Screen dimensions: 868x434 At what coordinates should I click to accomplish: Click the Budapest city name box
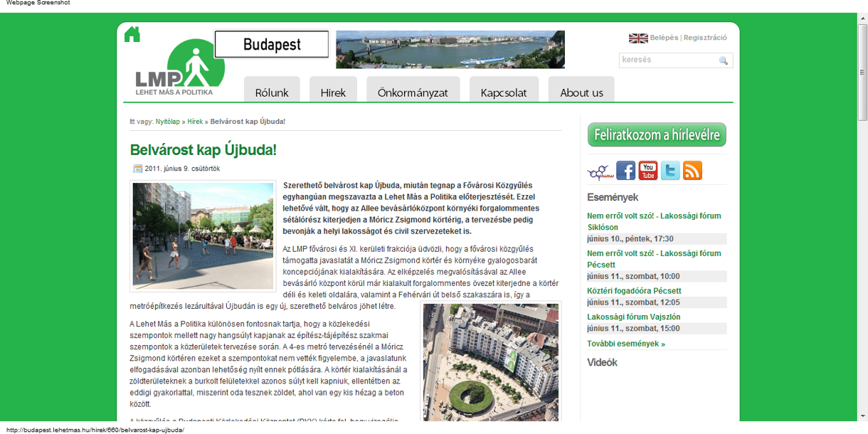point(272,44)
